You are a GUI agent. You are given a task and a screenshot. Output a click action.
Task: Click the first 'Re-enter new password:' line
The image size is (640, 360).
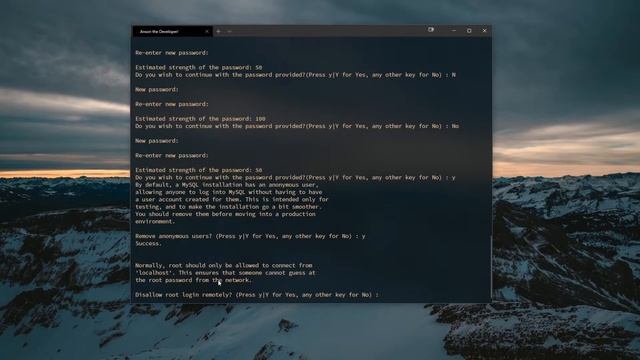(172, 53)
